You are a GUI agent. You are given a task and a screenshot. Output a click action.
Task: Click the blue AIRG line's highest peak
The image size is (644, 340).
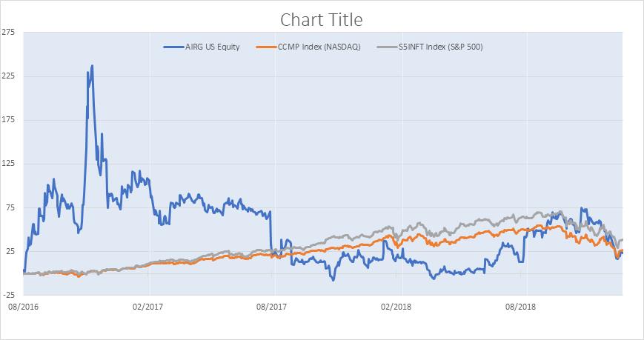pos(92,66)
